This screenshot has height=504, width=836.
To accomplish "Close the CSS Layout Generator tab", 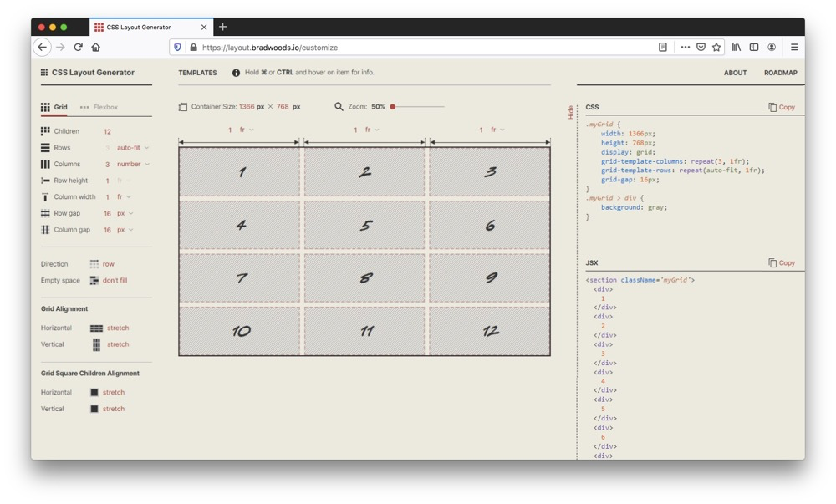I will pyautogui.click(x=204, y=28).
